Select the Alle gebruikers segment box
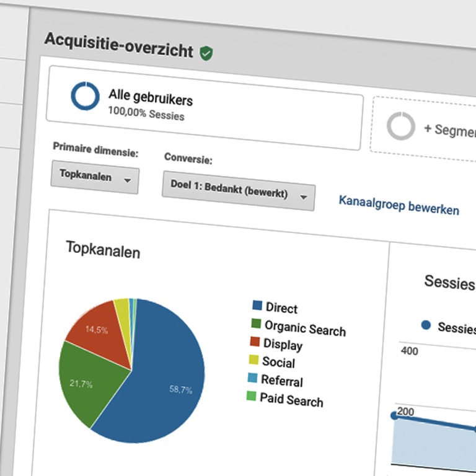Screen dimensions: 476x476 205,107
